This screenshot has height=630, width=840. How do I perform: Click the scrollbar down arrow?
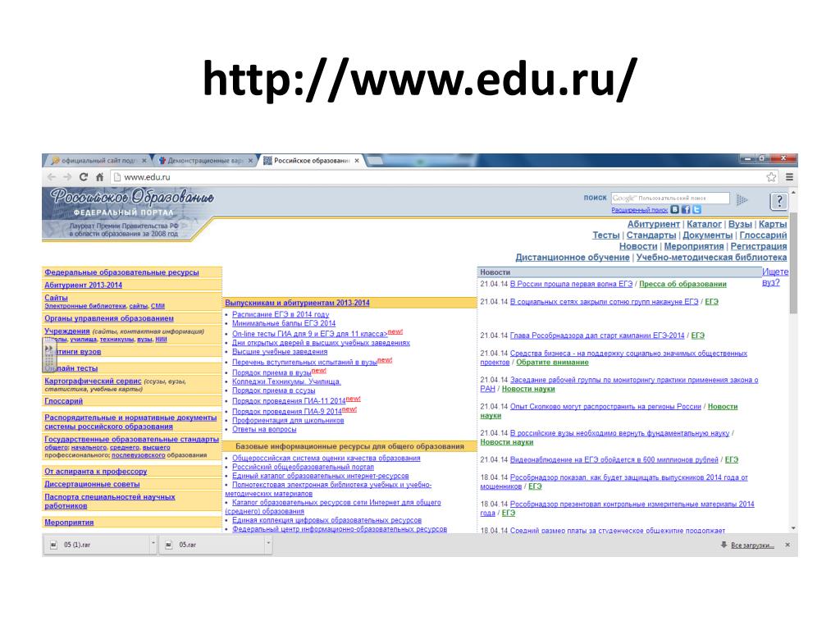(x=793, y=528)
